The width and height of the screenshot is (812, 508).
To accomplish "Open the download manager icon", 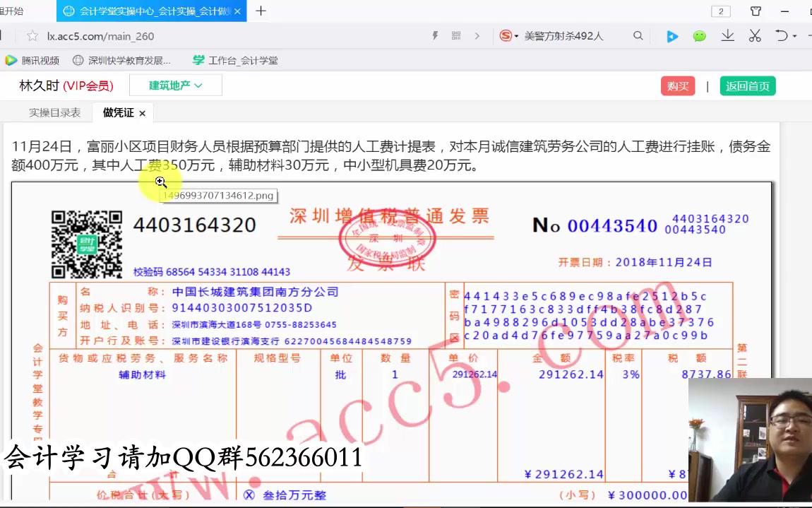I will coord(727,35).
